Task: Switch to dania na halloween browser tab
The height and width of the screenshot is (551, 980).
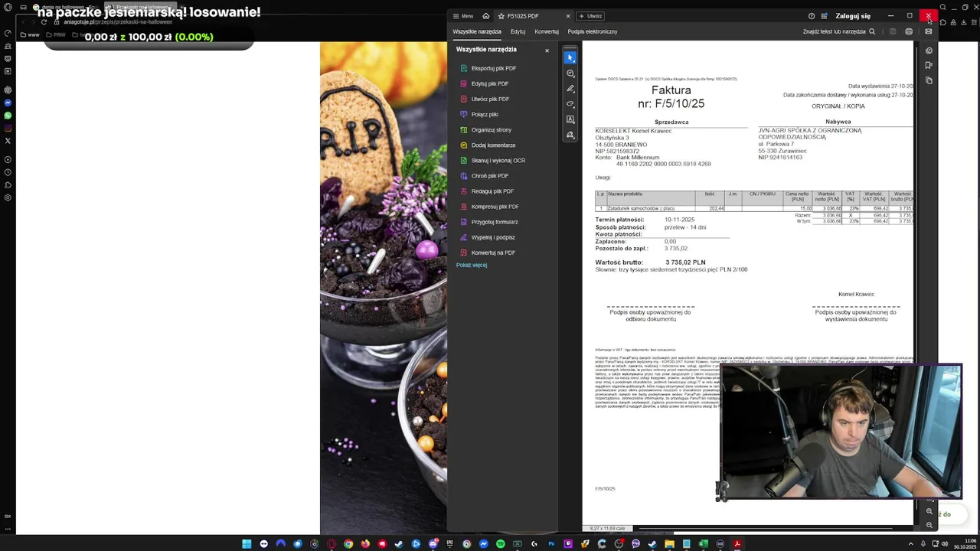Action: pyautogui.click(x=65, y=7)
